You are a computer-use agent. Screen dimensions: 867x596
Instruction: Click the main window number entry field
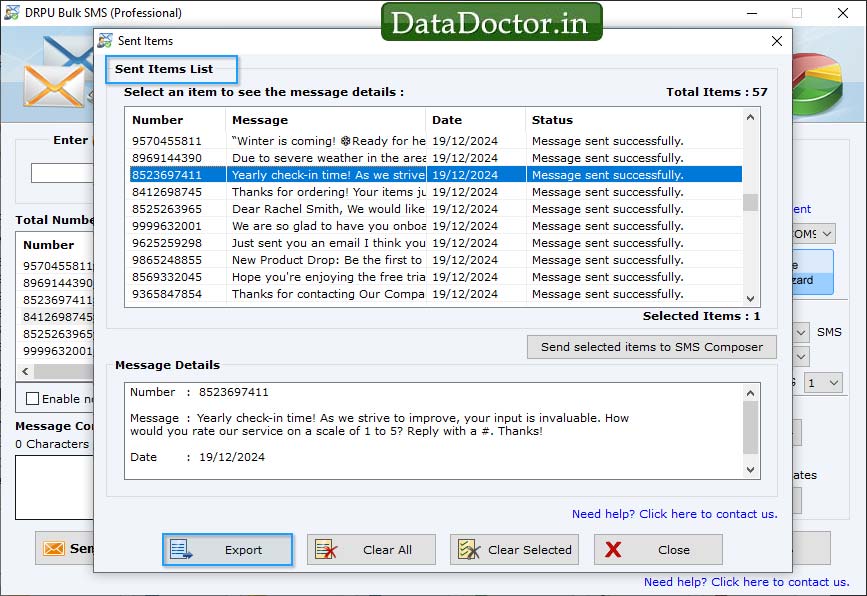pyautogui.click(x=62, y=173)
